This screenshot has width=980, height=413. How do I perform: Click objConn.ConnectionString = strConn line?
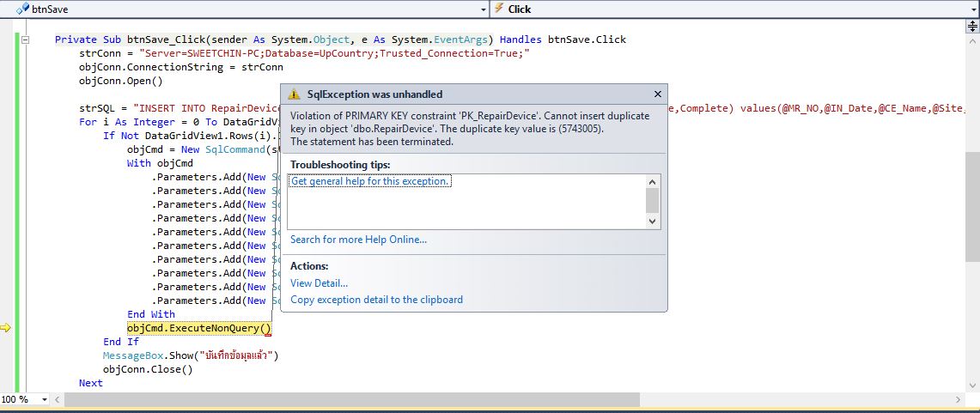(181, 67)
